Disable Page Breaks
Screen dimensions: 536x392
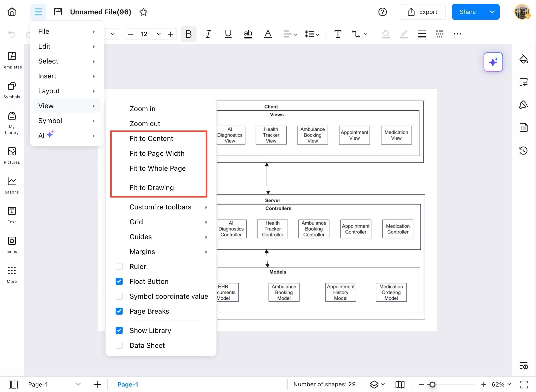(x=119, y=311)
